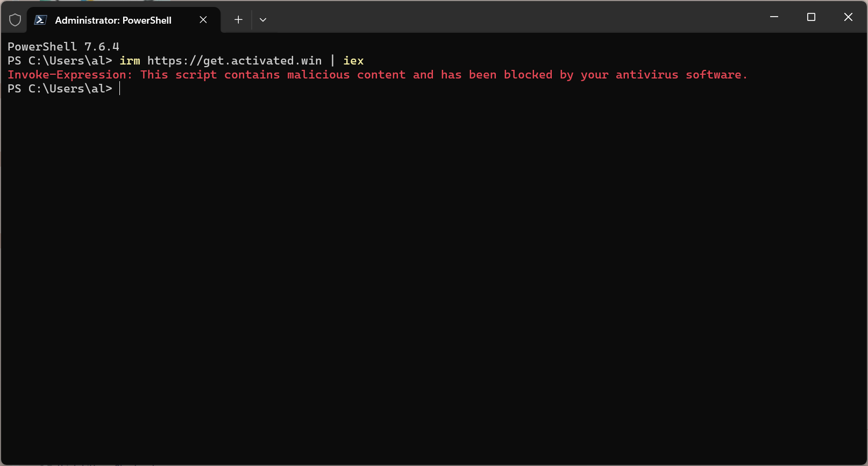Viewport: 868px width, 466px height.
Task: Expand the new tab profile dropdown
Action: pos(263,20)
